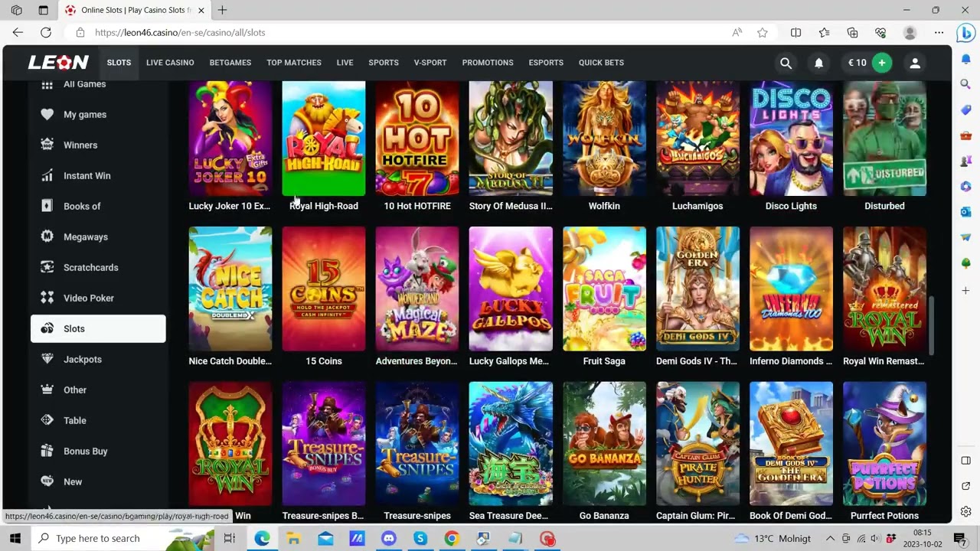Open the QUICK BETS tab
This screenshot has width=980, height=551.
[601, 63]
